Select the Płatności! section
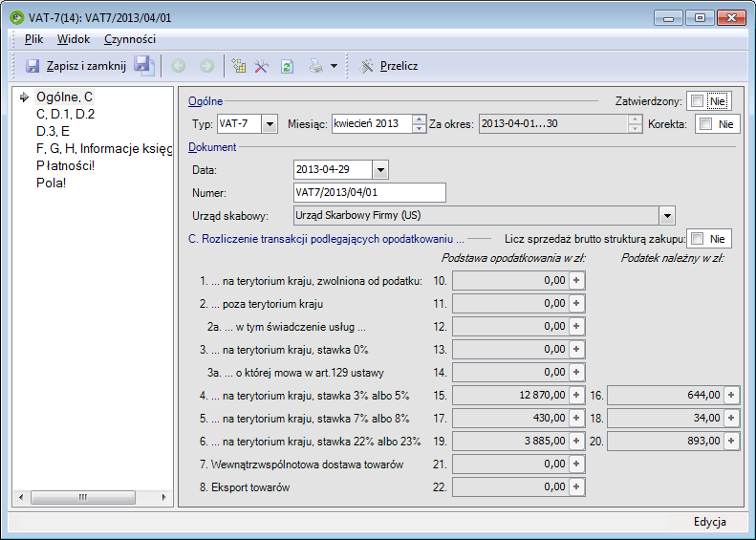 coord(66,166)
